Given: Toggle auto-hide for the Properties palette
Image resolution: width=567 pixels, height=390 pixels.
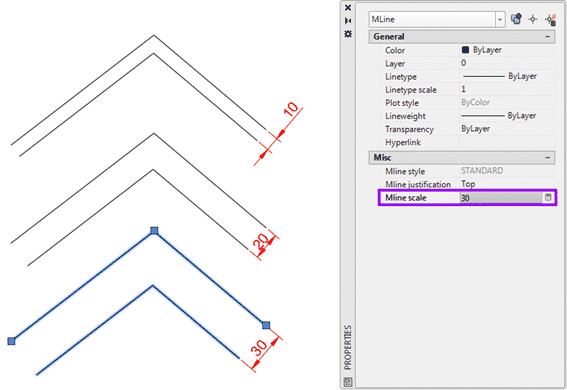Looking at the screenshot, I should coord(348,21).
